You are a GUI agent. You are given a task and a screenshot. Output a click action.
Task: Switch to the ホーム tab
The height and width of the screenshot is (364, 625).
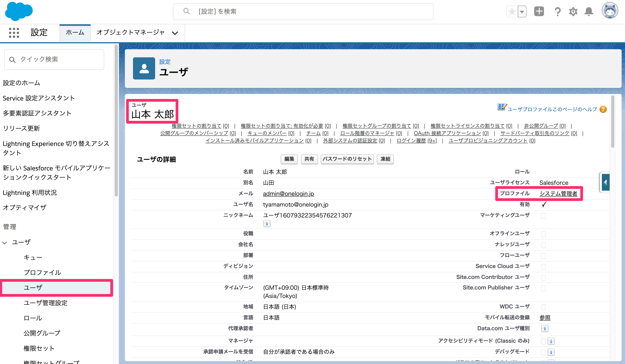[x=75, y=33]
